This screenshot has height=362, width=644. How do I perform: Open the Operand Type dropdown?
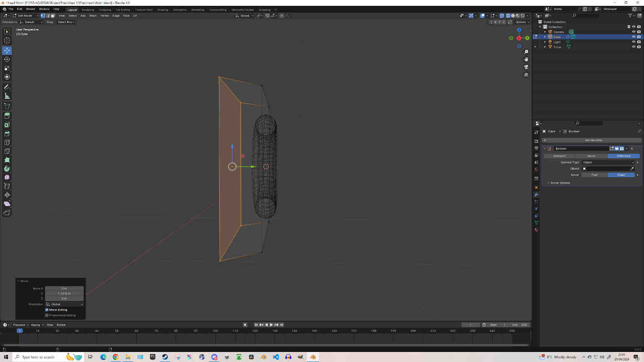tap(608, 162)
